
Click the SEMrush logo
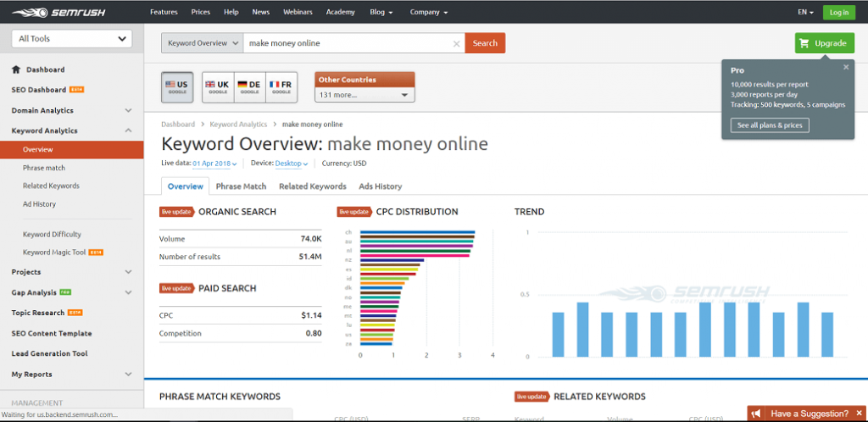point(58,12)
